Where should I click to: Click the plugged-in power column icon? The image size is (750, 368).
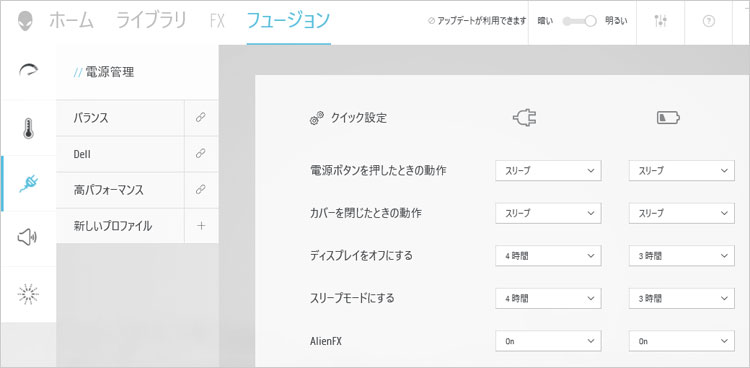point(524,117)
